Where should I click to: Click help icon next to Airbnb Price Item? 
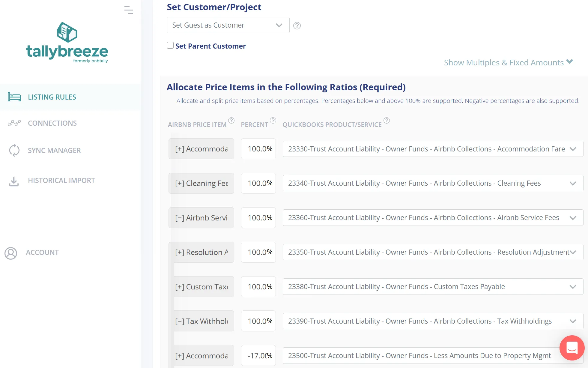click(x=231, y=120)
